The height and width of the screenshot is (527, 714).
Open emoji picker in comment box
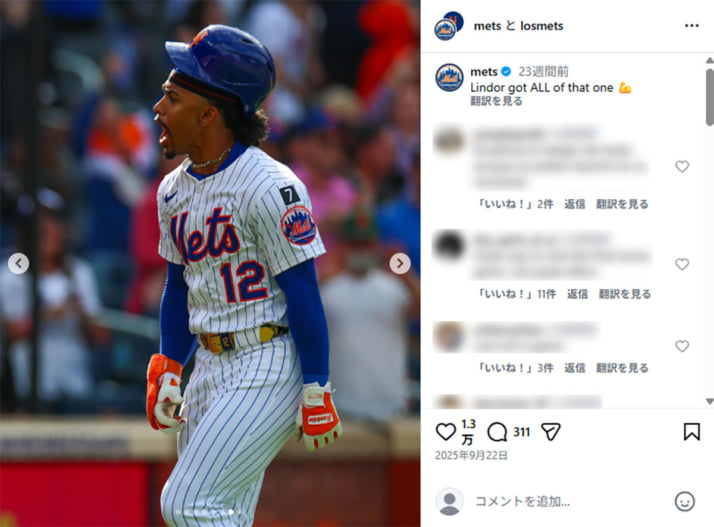684,501
